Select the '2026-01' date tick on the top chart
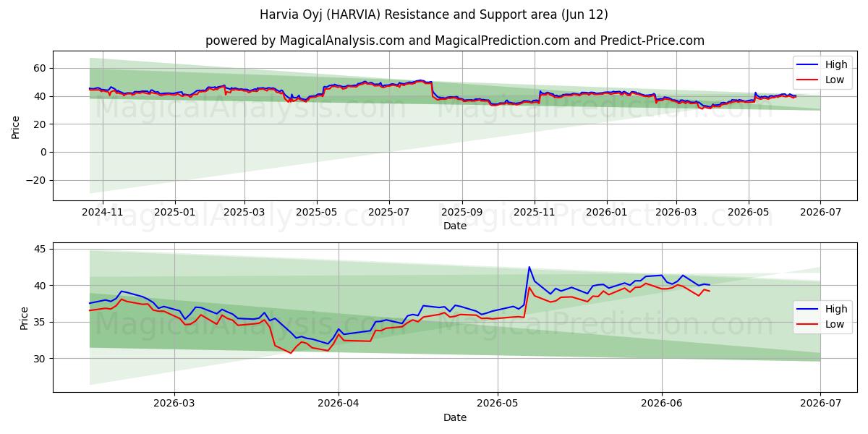 pos(606,213)
